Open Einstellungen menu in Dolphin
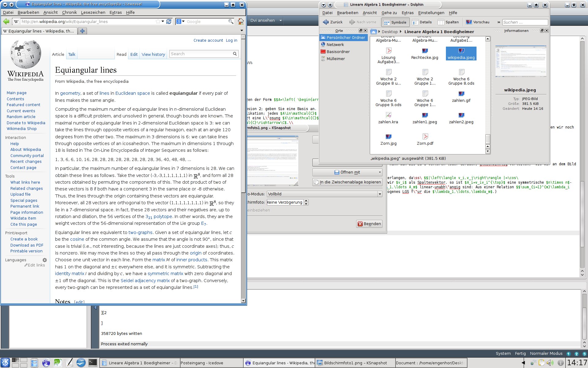 431,13
